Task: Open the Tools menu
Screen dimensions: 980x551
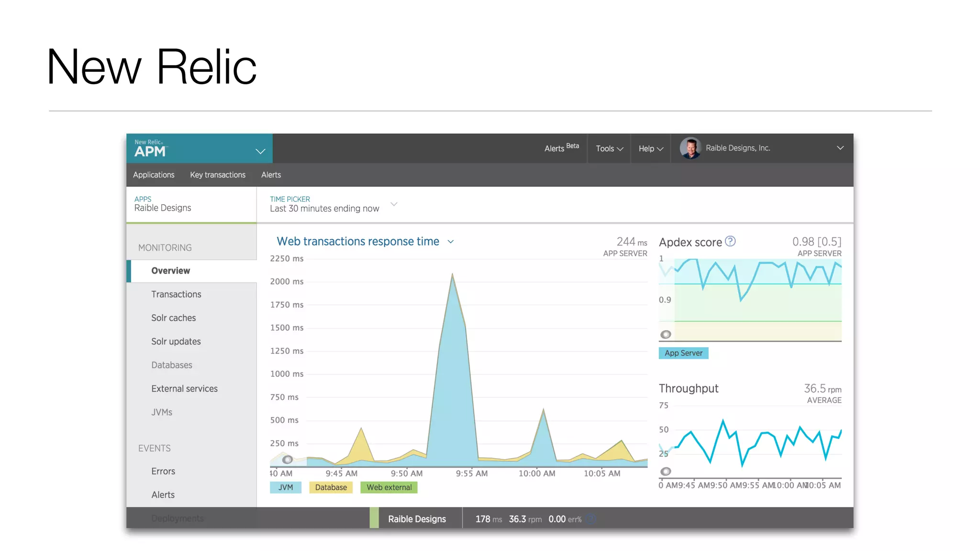Action: coord(609,149)
